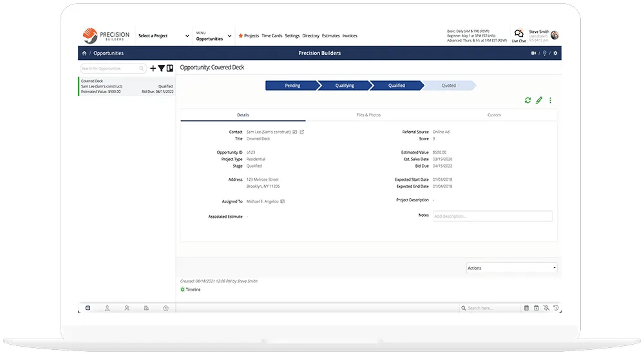Image resolution: width=644 pixels, height=355 pixels.
Task: Open the contact card icon beside Sam Lee
Action: pos(295,132)
